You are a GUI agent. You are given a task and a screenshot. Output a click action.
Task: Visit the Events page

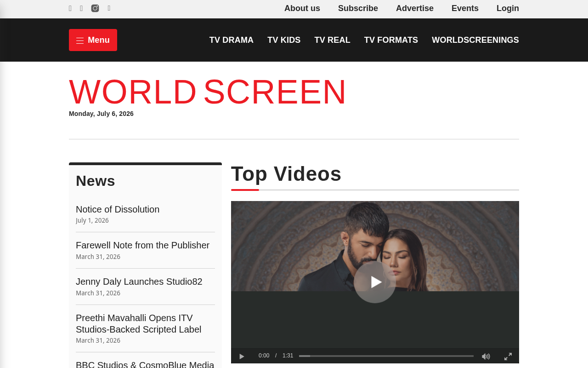pyautogui.click(x=465, y=8)
